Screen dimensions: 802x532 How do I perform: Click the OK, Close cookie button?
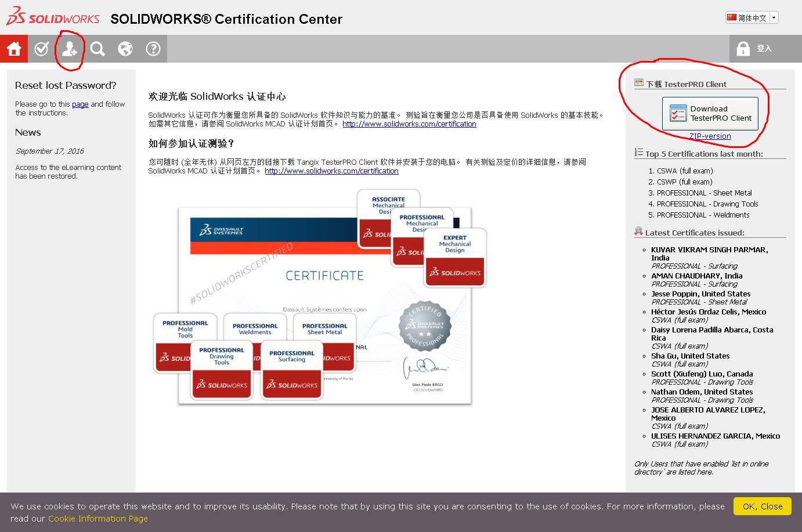tap(762, 506)
